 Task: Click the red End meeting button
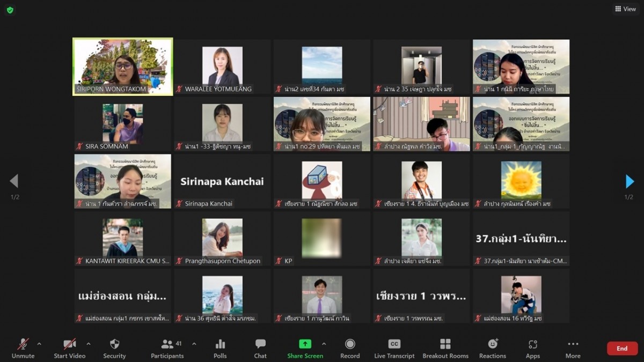click(x=622, y=348)
